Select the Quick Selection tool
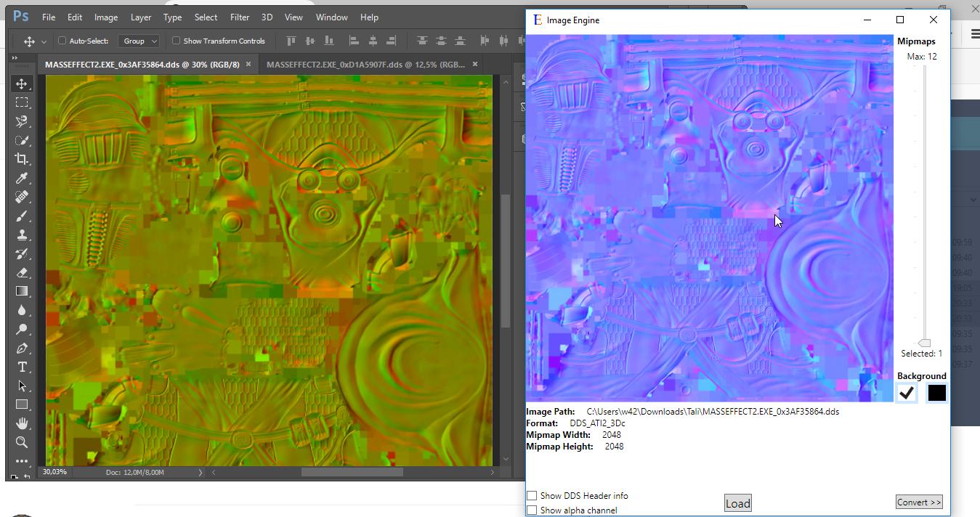The height and width of the screenshot is (517, 980). [x=22, y=140]
